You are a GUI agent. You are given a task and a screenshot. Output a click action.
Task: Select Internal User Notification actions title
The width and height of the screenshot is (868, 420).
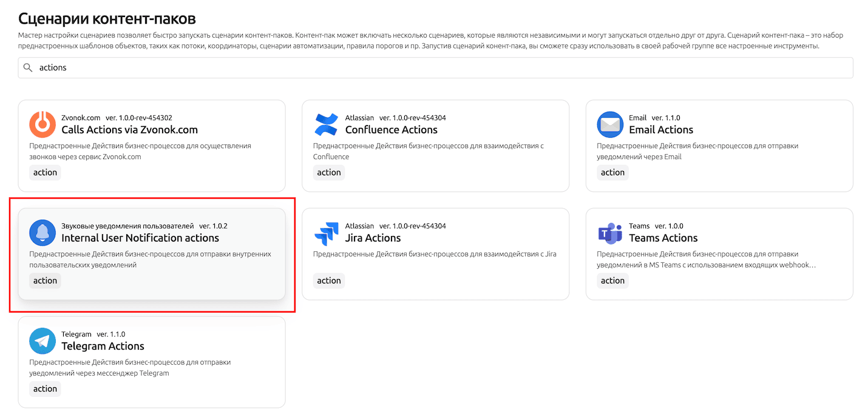pos(140,238)
